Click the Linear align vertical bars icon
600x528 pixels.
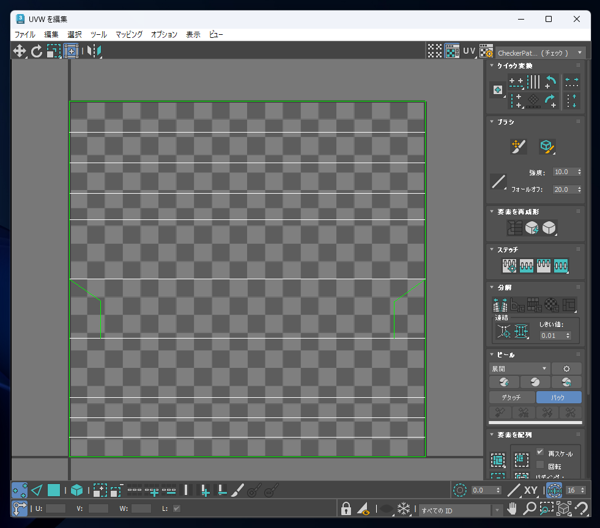click(x=533, y=82)
